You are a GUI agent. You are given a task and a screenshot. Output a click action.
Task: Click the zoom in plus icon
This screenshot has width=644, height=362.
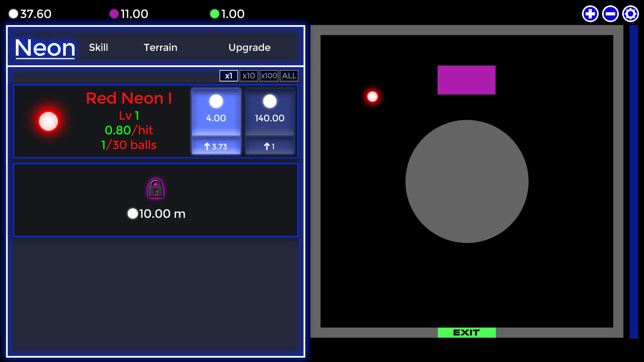[590, 14]
